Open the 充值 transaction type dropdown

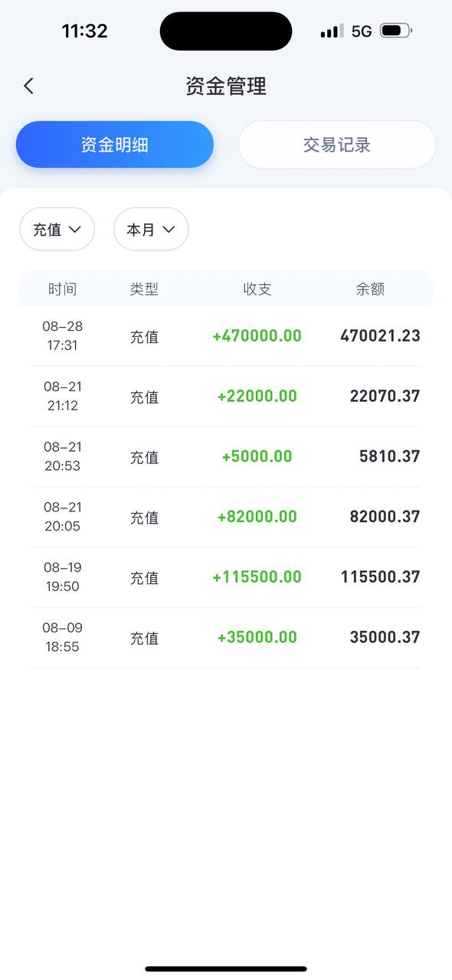[x=57, y=229]
